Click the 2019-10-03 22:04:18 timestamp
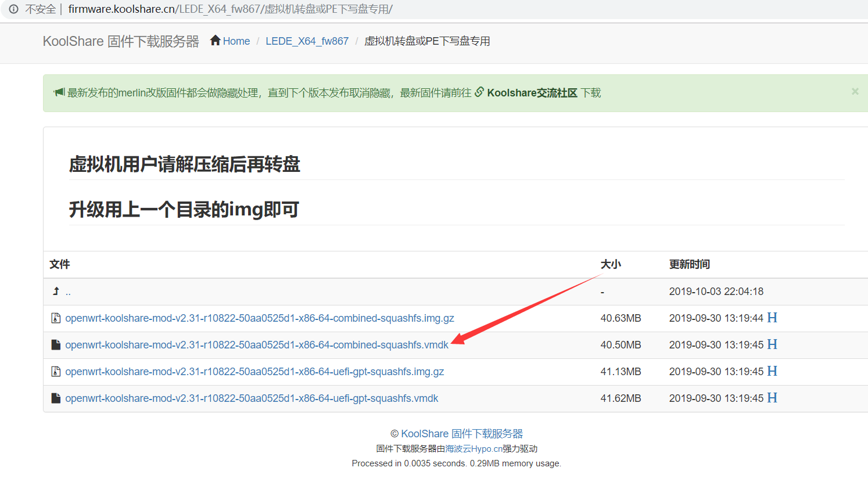This screenshot has height=482, width=868. (716, 292)
